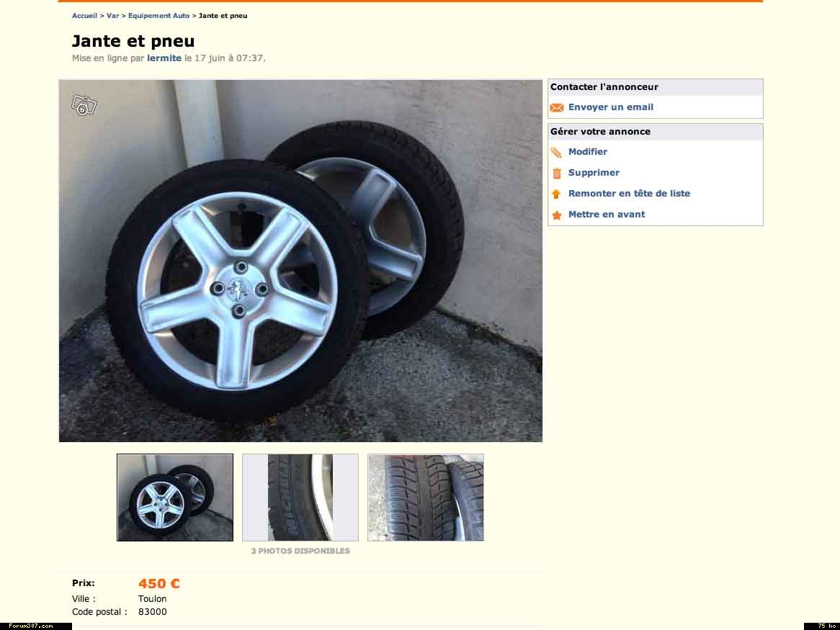
Task: Click the Modifier link
Action: coord(587,152)
